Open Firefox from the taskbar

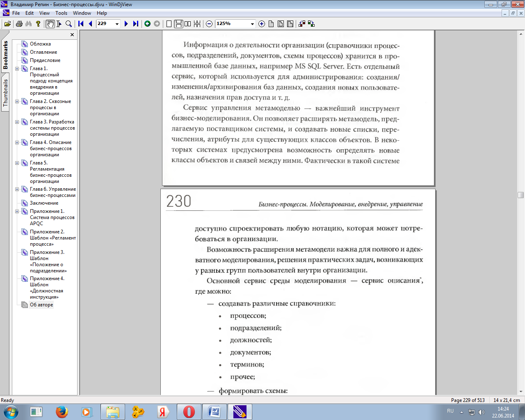point(62,412)
